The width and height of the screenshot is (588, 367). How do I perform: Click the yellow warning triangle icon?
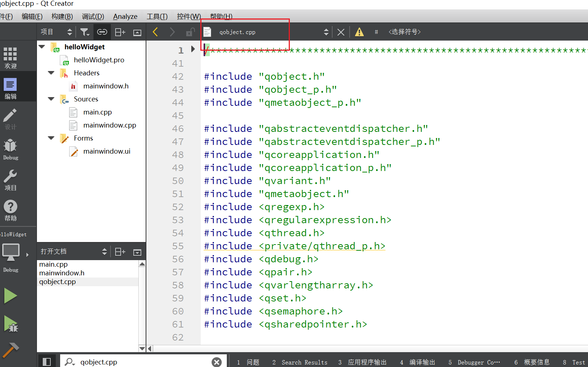click(x=359, y=32)
